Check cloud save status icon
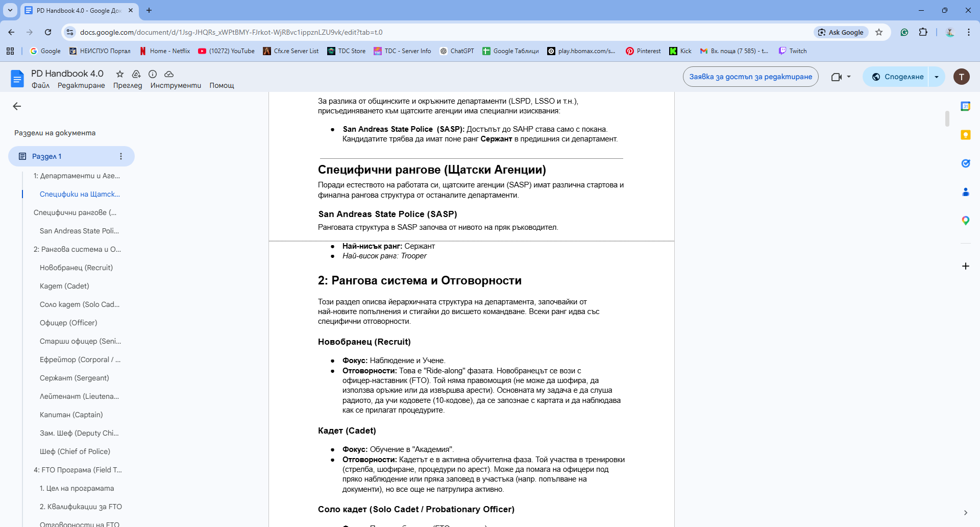Viewport: 980px width, 527px height. pyautogui.click(x=169, y=74)
